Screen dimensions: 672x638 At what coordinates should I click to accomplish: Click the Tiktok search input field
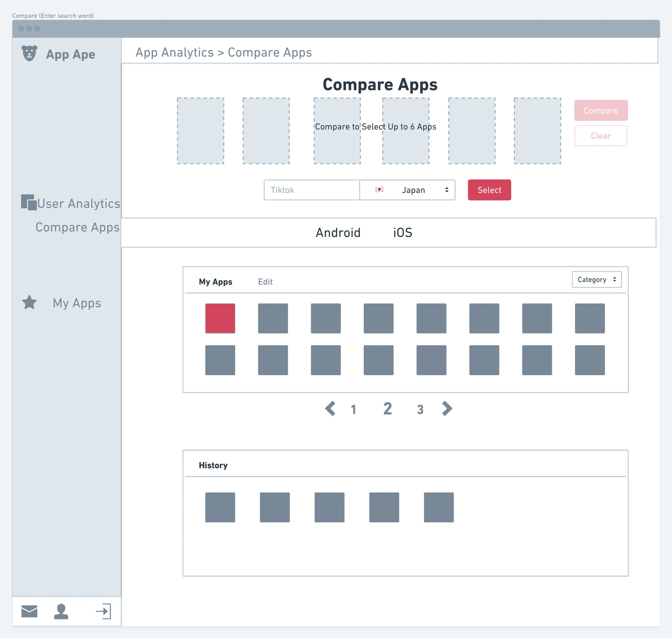(x=311, y=190)
